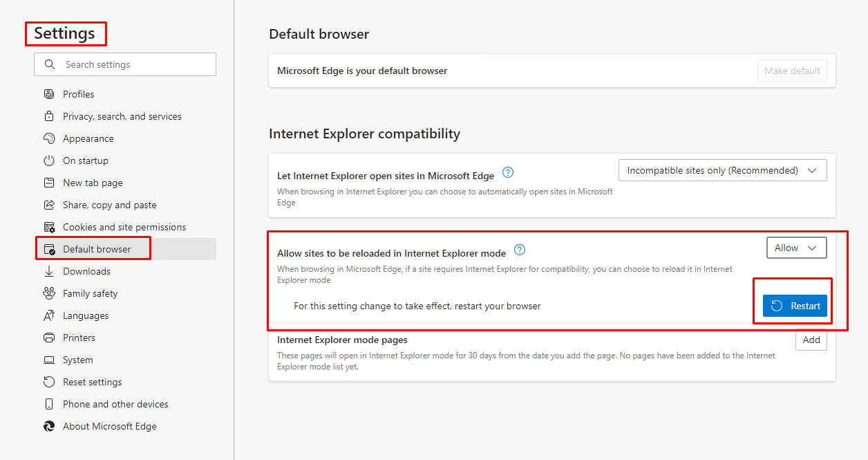This screenshot has height=460, width=868.
Task: Click the Add button for IE mode pages
Action: coord(811,340)
